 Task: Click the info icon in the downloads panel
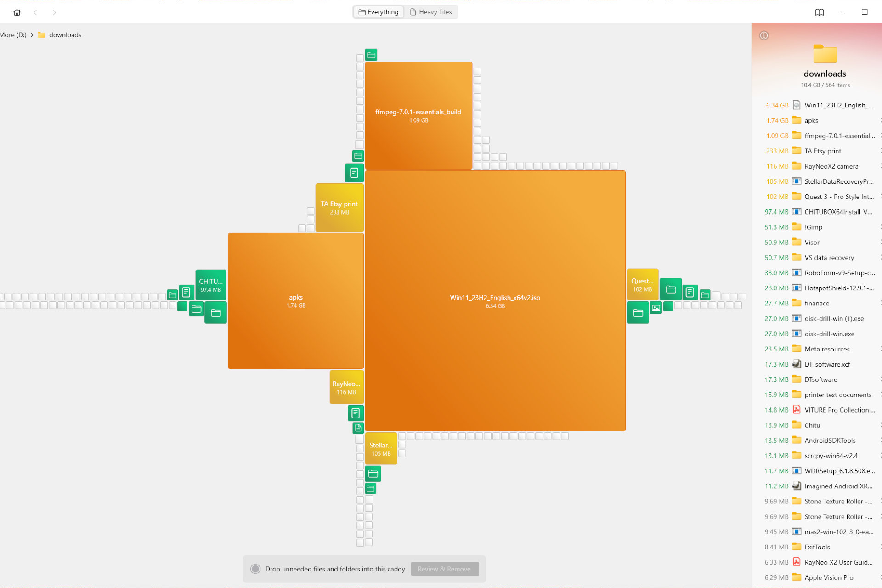click(x=764, y=35)
